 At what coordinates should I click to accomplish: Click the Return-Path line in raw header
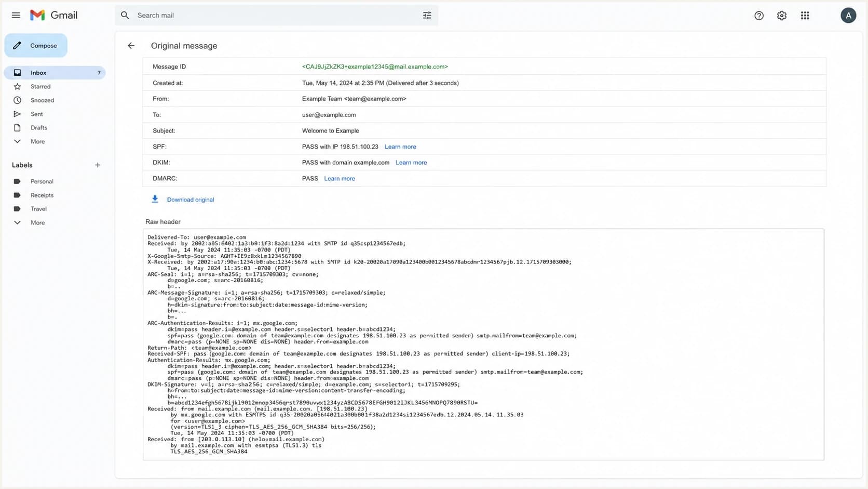click(x=199, y=348)
